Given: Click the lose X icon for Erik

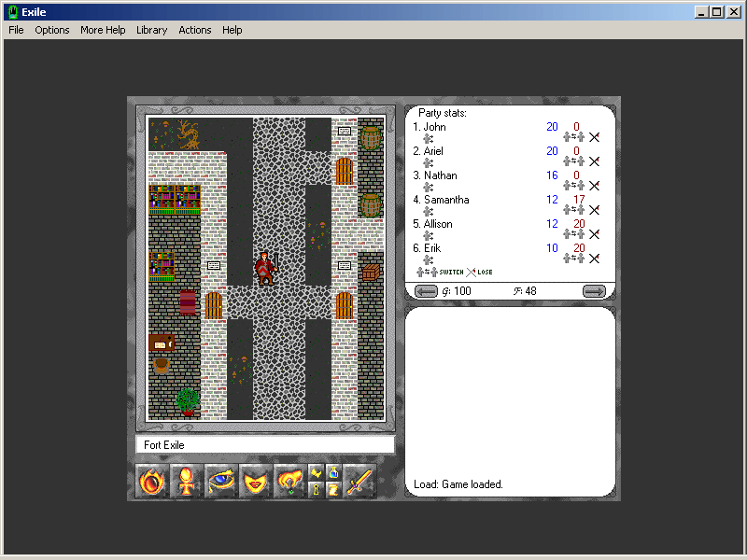Looking at the screenshot, I should (x=594, y=259).
